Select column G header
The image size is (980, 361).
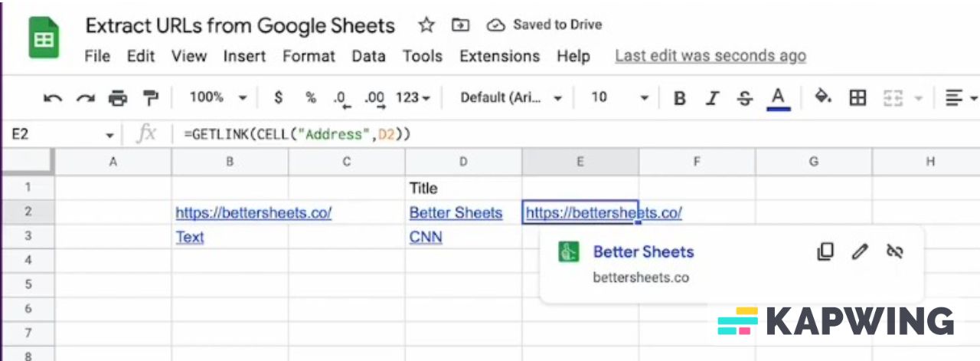coord(814,162)
